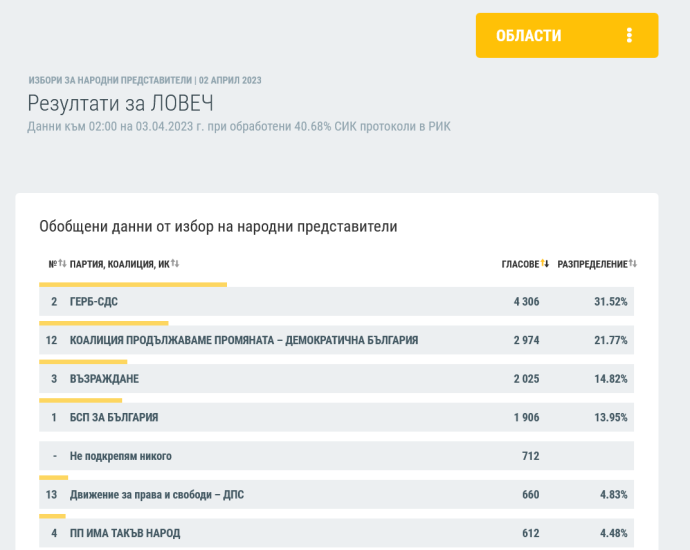This screenshot has width=690, height=550.
Task: Click the three-dots icon in ОБЛАСТИ button
Action: pos(629,35)
